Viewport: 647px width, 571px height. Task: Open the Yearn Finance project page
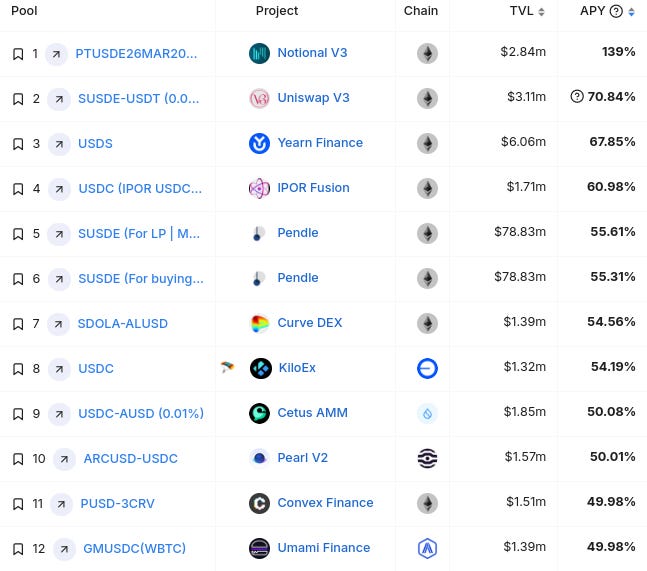[x=320, y=143]
